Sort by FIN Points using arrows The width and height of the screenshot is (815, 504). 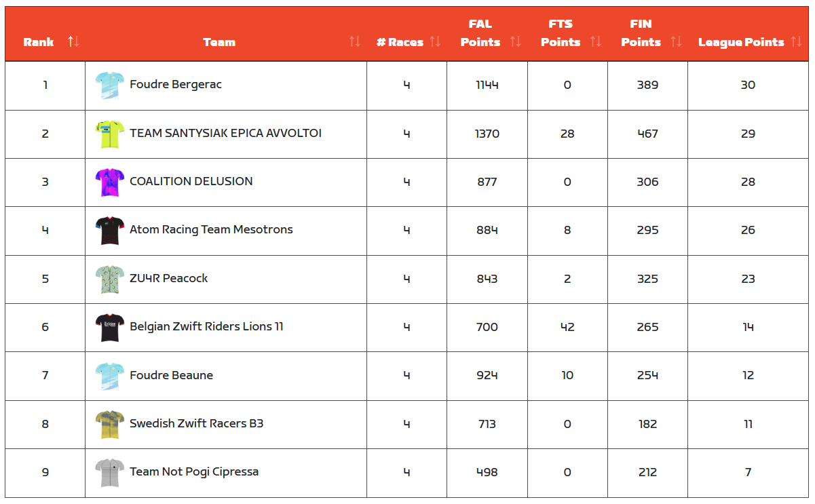coord(676,42)
